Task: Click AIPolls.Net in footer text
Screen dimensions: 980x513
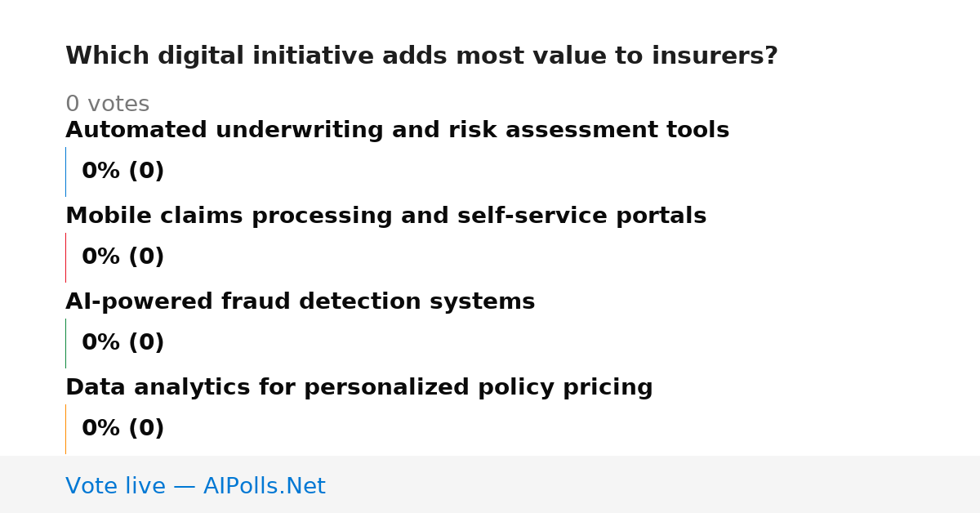Action: (x=264, y=487)
